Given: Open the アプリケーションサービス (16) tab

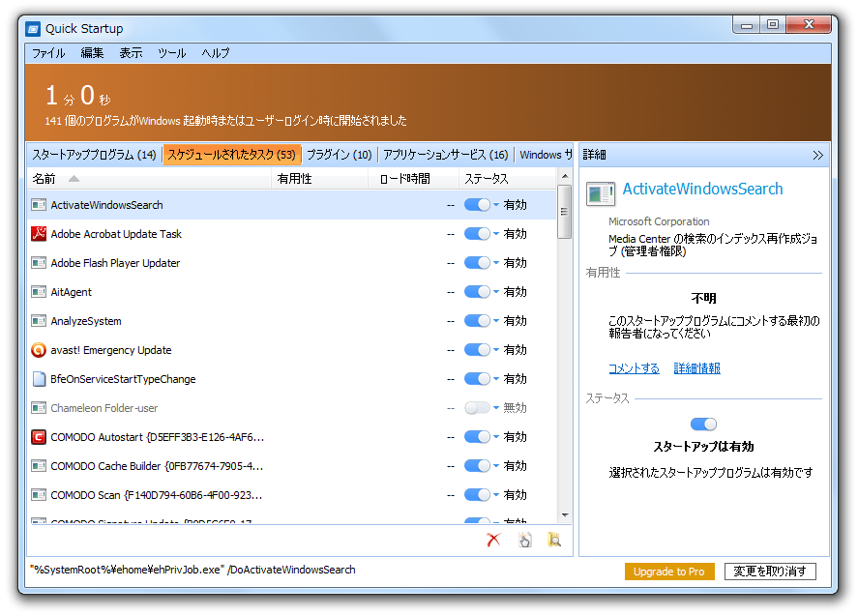Looking at the screenshot, I should coord(445,155).
